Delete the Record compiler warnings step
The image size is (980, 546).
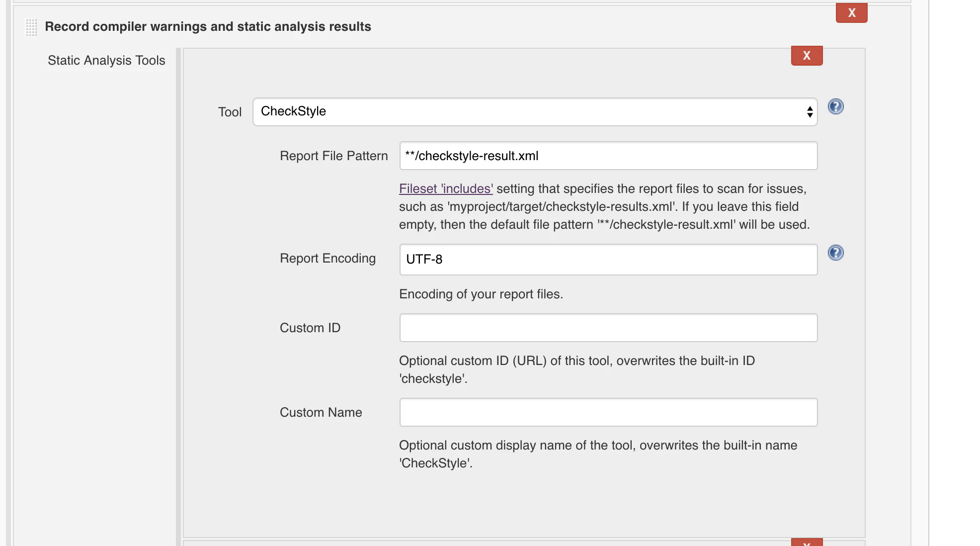click(x=851, y=13)
